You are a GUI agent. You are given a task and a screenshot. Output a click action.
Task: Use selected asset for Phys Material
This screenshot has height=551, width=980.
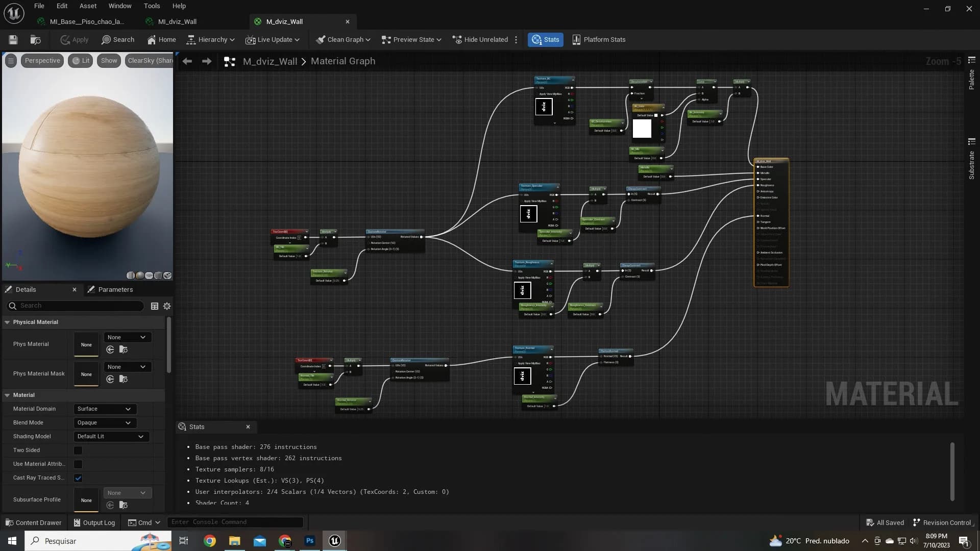coord(110,349)
